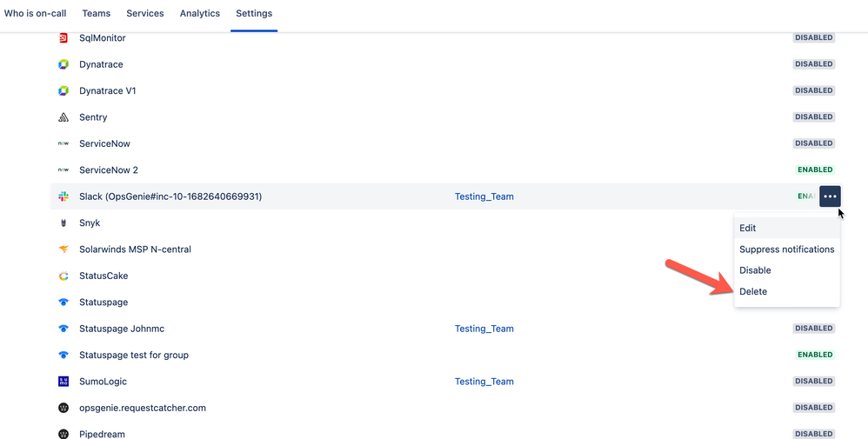Click the Dynatrace V1 icon
This screenshot has width=868, height=439.
coord(63,90)
